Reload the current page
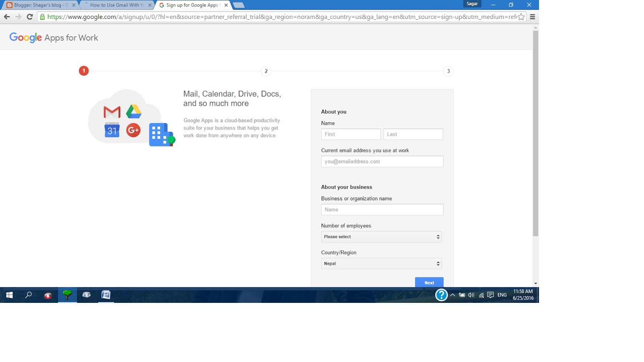The image size is (644, 362). 29,16
